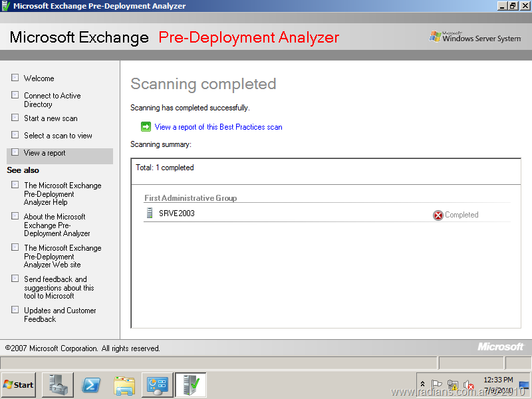
Task: Open the Start menu
Action: coord(19,385)
